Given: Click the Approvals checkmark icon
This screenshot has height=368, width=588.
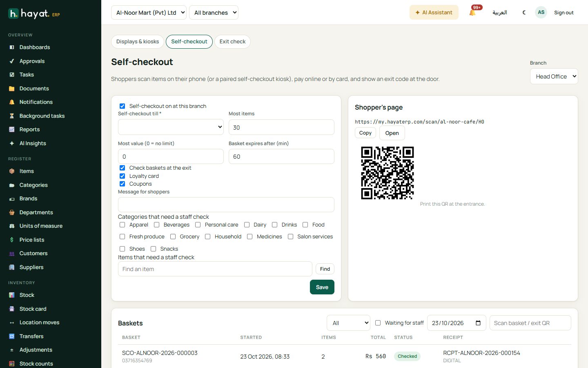Looking at the screenshot, I should [x=12, y=61].
